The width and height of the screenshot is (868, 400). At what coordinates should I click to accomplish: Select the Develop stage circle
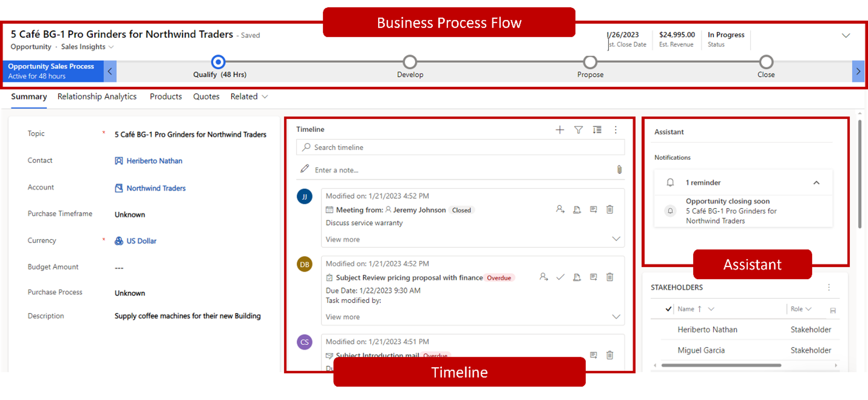(x=410, y=62)
